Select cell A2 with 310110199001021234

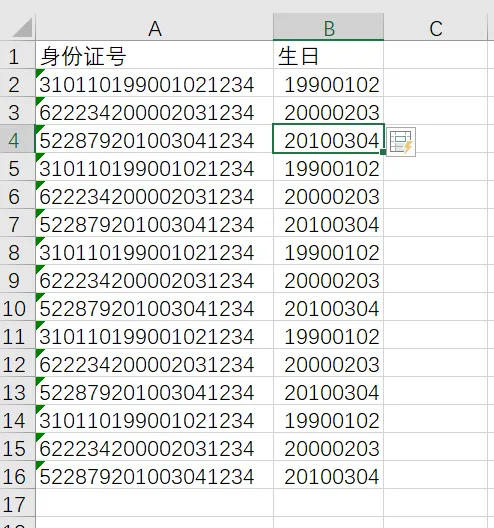pyautogui.click(x=154, y=83)
